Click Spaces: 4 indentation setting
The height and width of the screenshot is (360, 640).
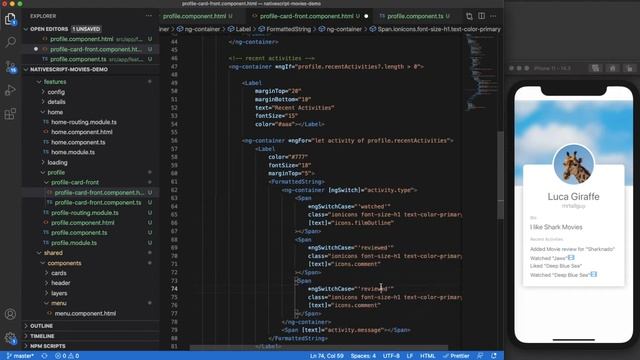coord(363,356)
